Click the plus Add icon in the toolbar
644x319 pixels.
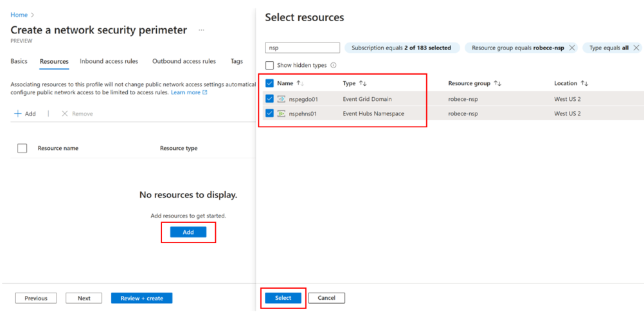(17, 114)
